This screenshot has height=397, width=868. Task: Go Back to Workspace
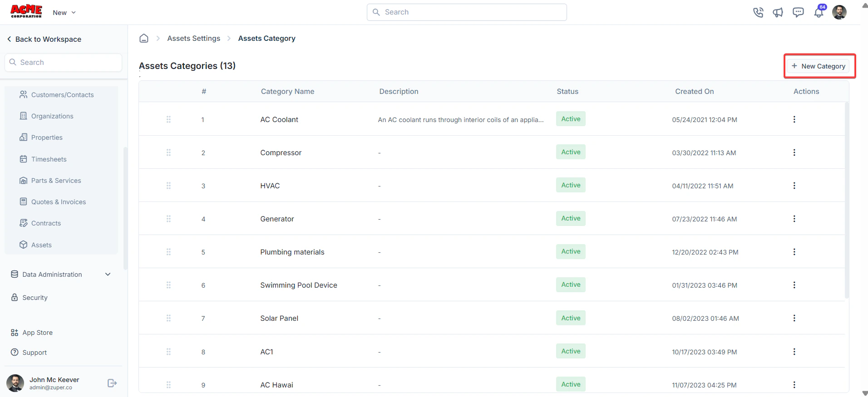click(44, 39)
